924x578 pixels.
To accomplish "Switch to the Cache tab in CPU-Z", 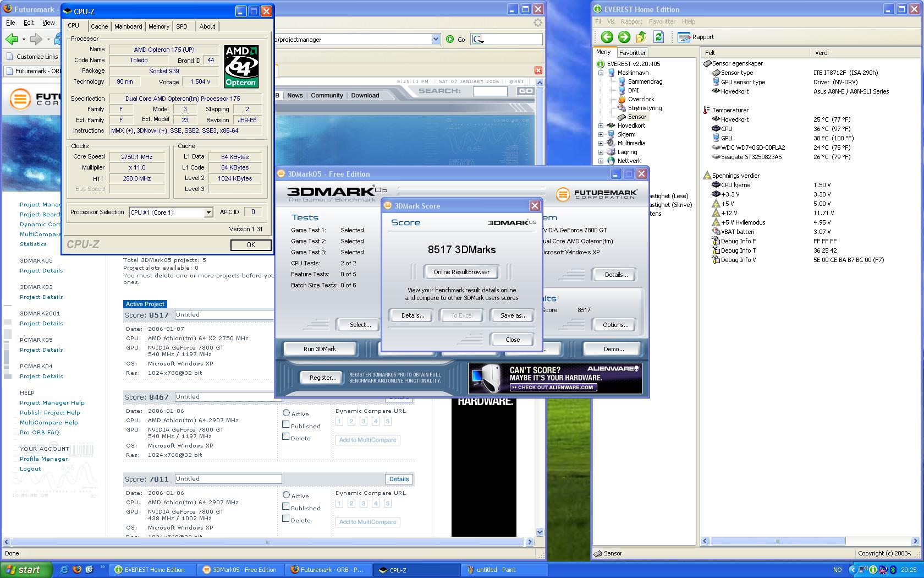I will click(x=99, y=26).
